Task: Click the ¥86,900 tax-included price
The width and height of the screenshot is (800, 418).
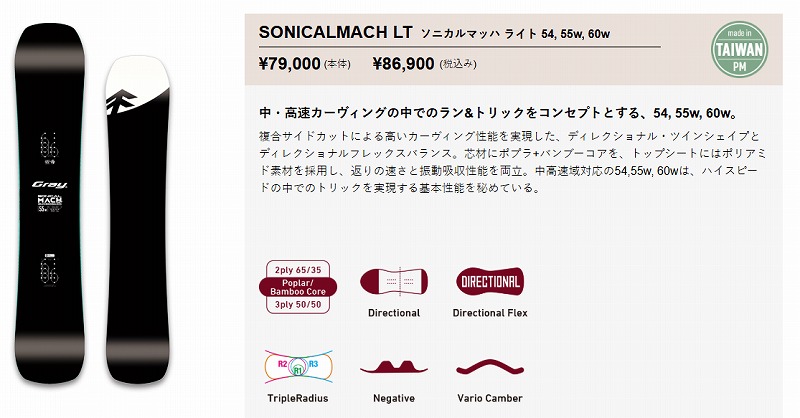Action: point(404,64)
